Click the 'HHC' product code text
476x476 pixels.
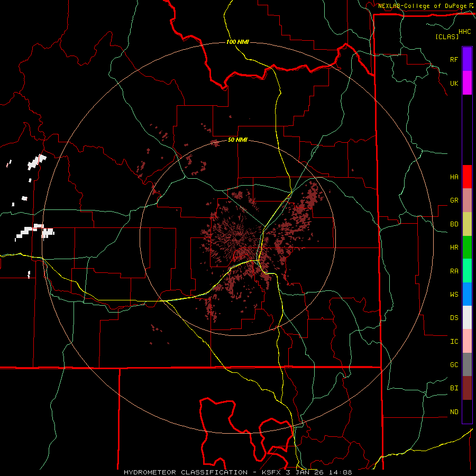coord(464,32)
